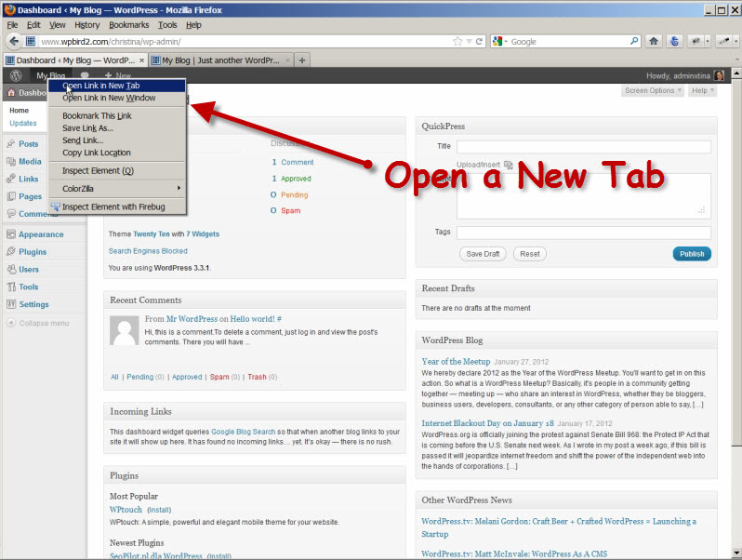Open the search engine dropdown arrow
Screen dimensions: 742x560
pyautogui.click(x=506, y=42)
